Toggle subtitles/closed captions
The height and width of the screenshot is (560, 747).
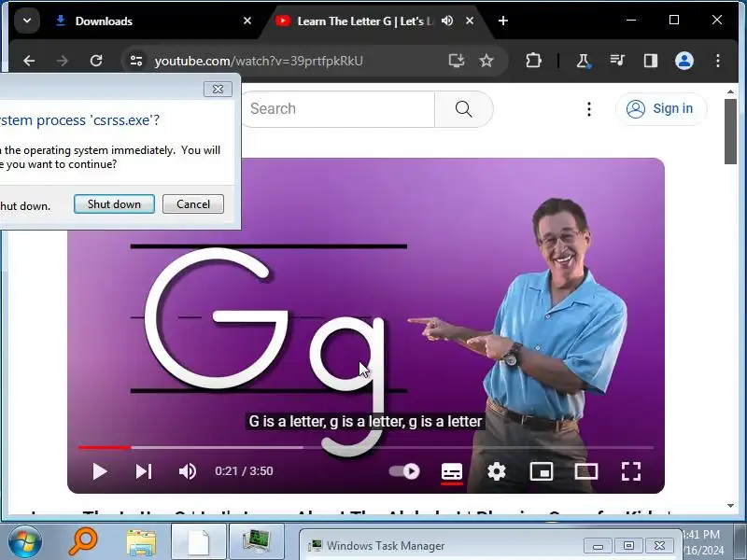pyautogui.click(x=452, y=471)
